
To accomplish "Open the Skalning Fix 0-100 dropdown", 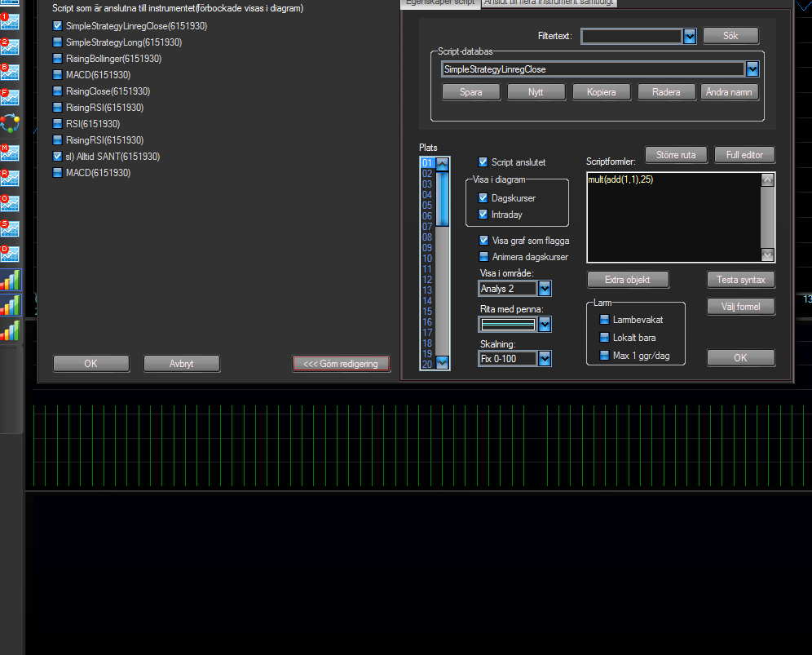I will 545,359.
